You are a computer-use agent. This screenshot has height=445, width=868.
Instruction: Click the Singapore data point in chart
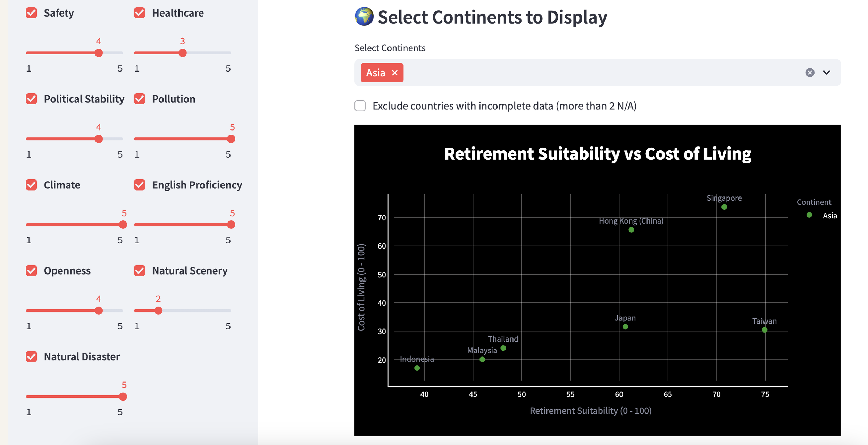click(x=724, y=207)
